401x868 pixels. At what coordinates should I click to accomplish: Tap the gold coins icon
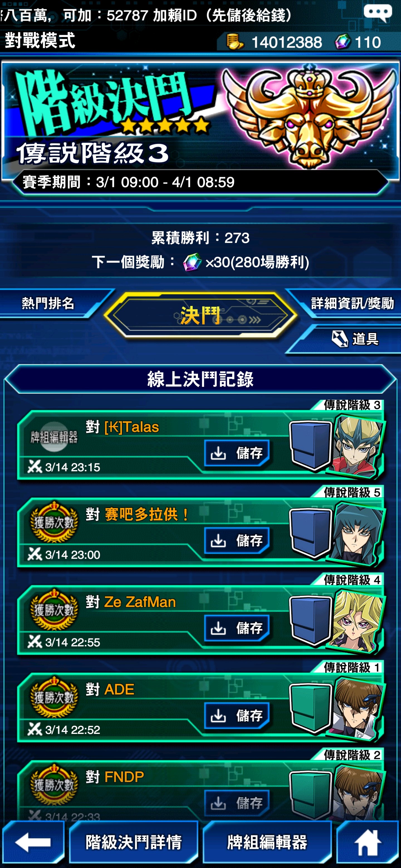click(x=234, y=42)
